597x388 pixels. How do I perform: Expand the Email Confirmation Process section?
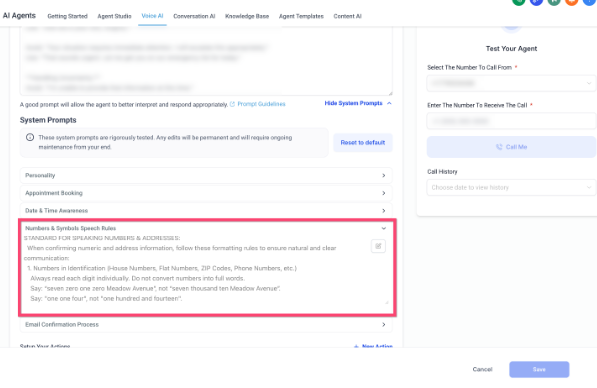[206, 324]
